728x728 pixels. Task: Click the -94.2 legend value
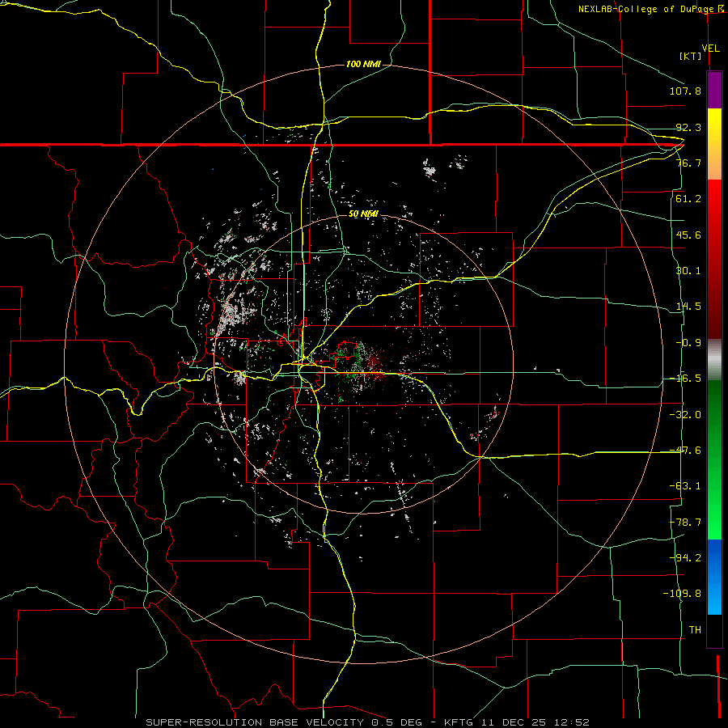pos(685,557)
